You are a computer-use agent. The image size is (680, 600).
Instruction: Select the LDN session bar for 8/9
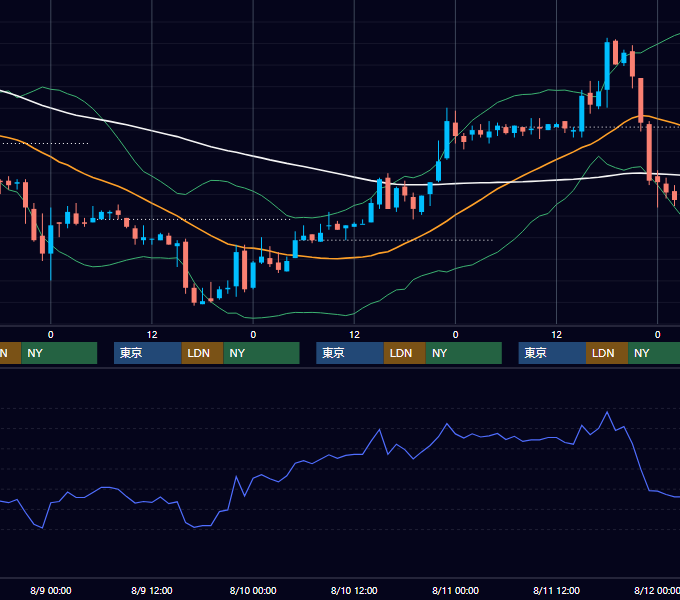pos(203,353)
